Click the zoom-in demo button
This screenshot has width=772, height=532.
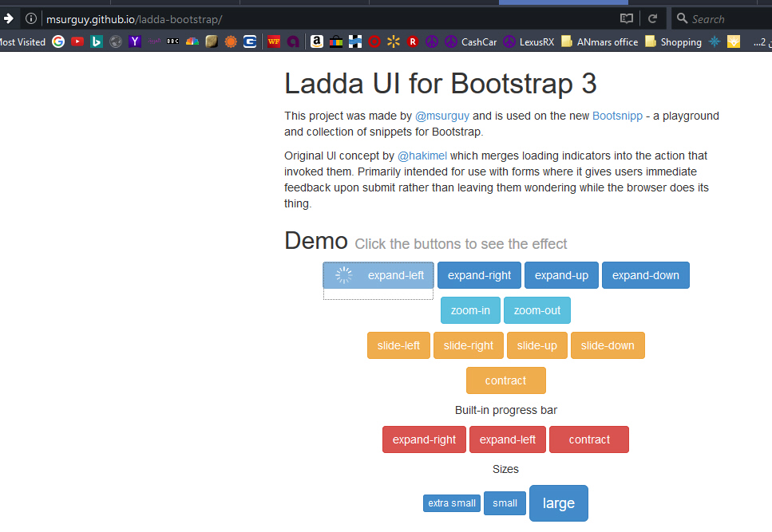[470, 310]
